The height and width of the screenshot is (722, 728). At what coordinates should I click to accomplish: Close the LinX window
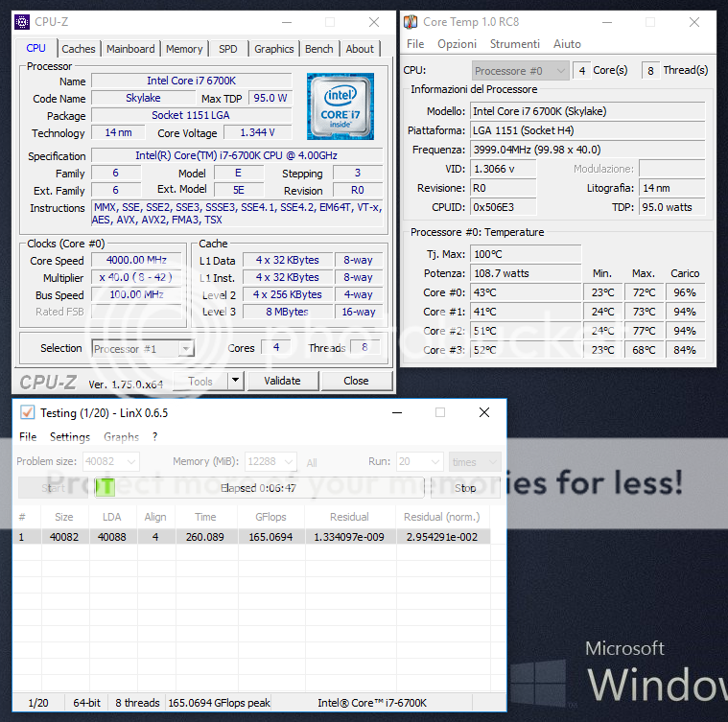tap(484, 412)
